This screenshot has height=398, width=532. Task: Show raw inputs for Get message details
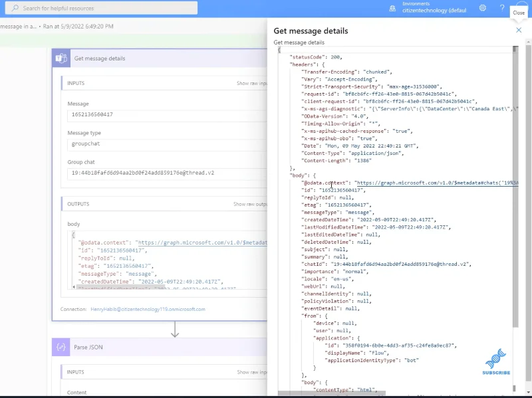tap(252, 84)
